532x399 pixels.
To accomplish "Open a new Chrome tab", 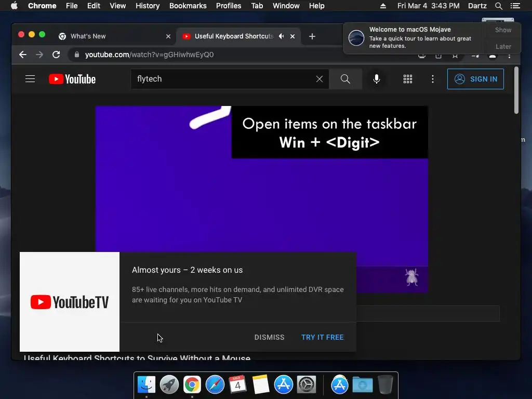I will tap(312, 36).
